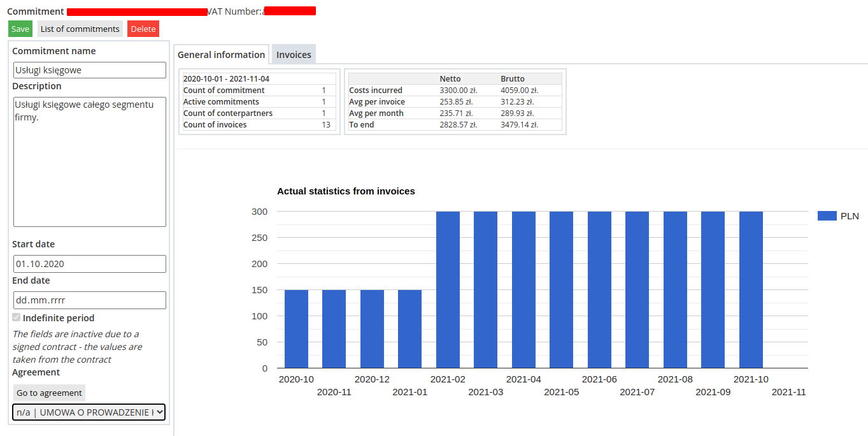Click the Start date field

[89, 264]
